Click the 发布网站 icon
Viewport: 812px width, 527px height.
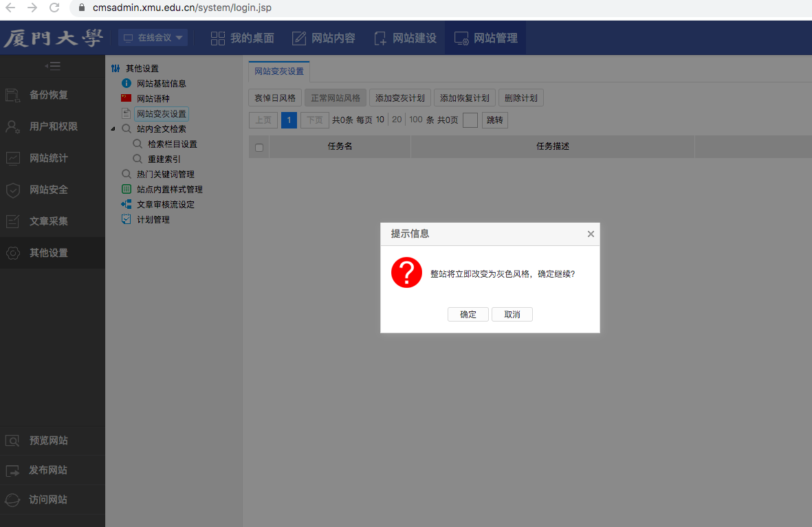pyautogui.click(x=13, y=470)
